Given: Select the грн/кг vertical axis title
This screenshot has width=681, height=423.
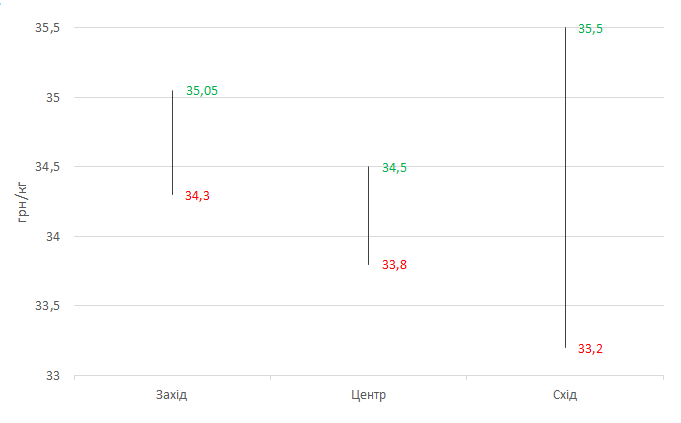Looking at the screenshot, I should pos(23,202).
